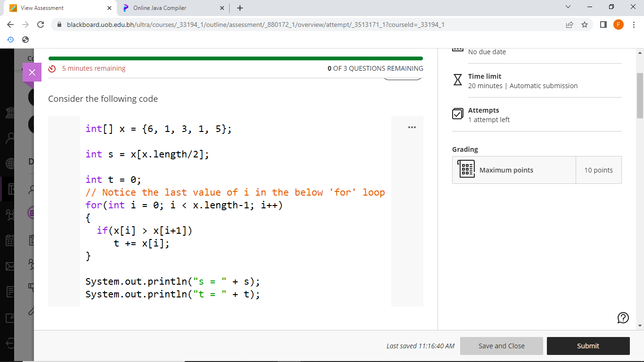
Task: Open the history bookmark icon in bookmarks bar
Action: (x=10, y=40)
